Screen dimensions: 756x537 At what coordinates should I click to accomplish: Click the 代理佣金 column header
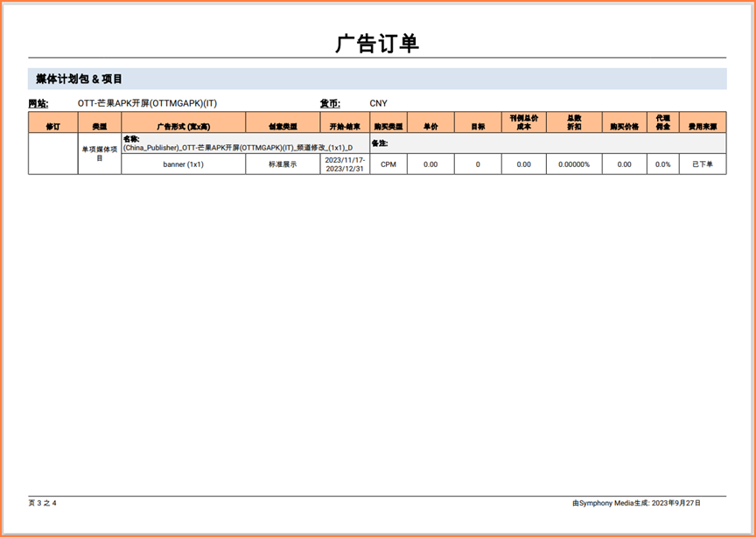pos(663,122)
